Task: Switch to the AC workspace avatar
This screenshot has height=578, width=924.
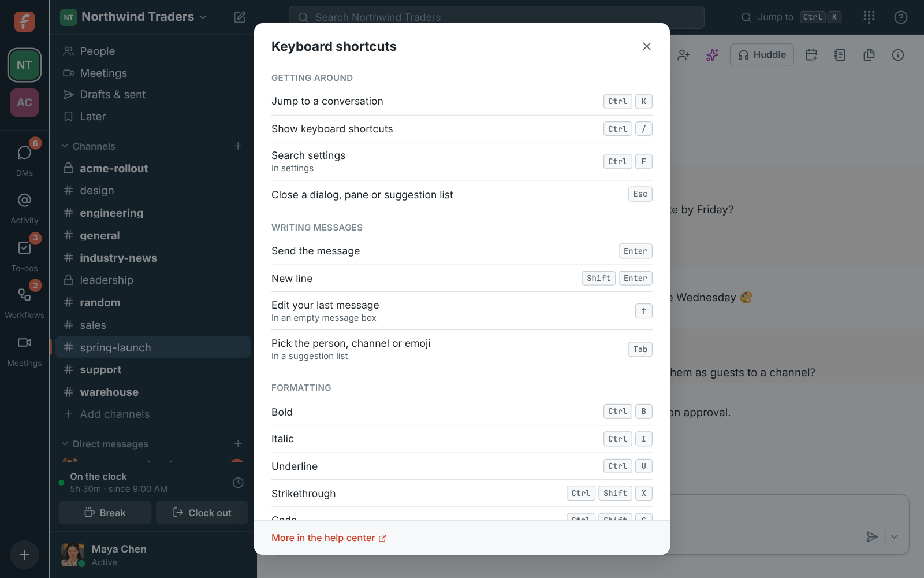Action: coord(24,102)
